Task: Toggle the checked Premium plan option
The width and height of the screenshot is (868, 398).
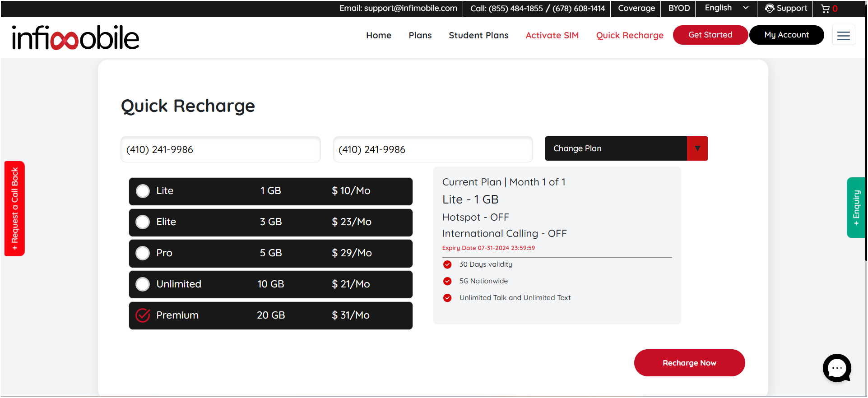Action: [143, 315]
